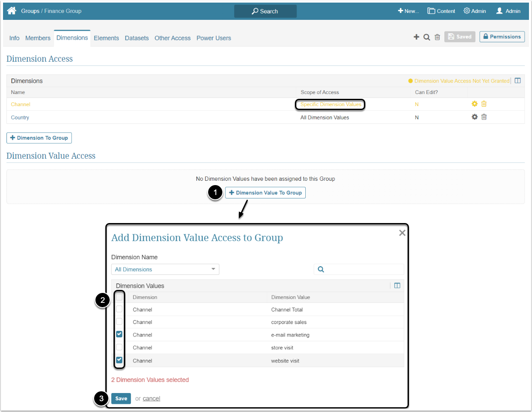The height and width of the screenshot is (412, 532).
Task: Tick the store visit checkbox
Action: coord(119,347)
